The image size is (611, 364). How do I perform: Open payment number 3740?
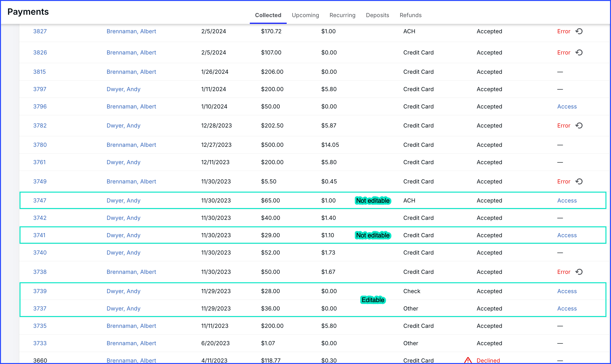point(40,253)
